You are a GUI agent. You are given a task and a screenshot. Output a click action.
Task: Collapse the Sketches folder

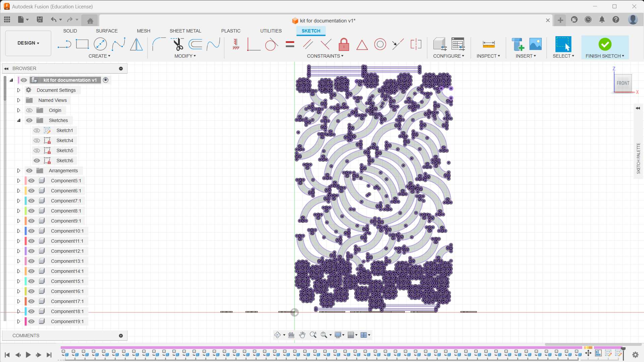point(19,120)
